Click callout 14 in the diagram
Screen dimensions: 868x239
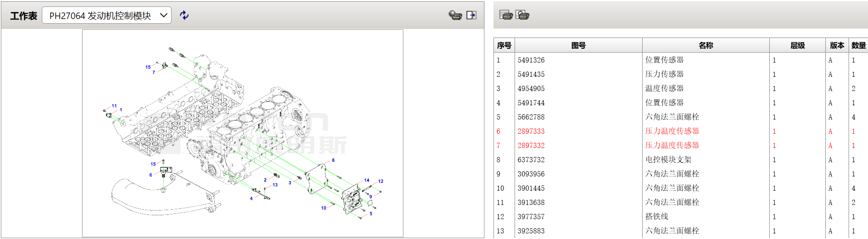(x=366, y=180)
